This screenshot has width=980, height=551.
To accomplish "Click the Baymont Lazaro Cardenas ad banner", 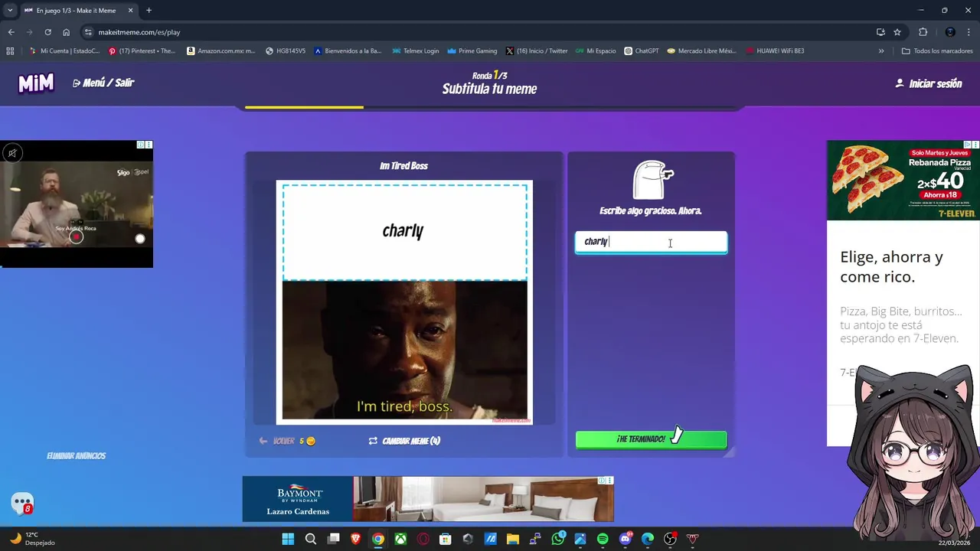I will pyautogui.click(x=428, y=499).
